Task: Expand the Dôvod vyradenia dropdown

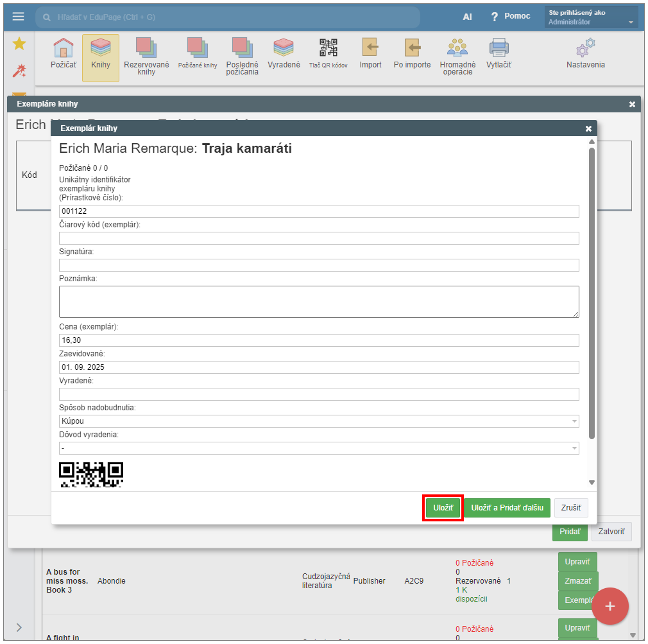Action: 319,448
